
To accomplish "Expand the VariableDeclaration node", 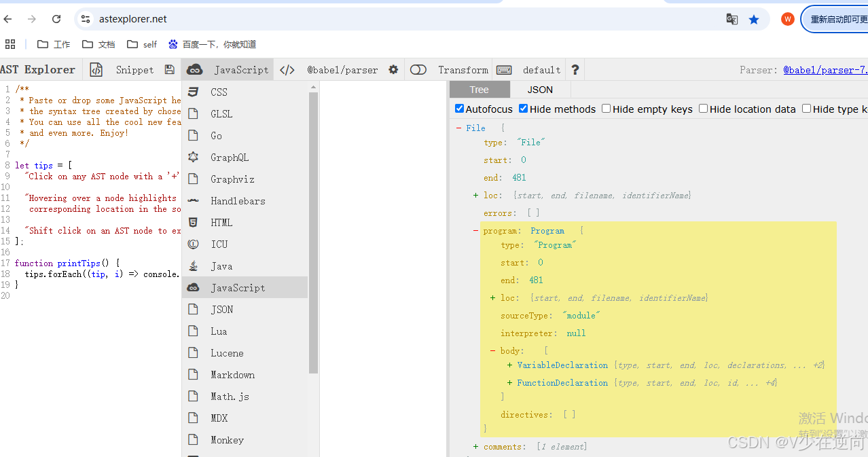I will 509,365.
